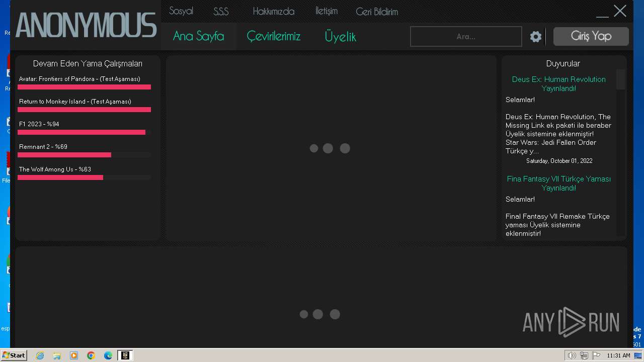Click the Remnant 2 progress bar
This screenshot has height=362, width=644.
pos(84,155)
